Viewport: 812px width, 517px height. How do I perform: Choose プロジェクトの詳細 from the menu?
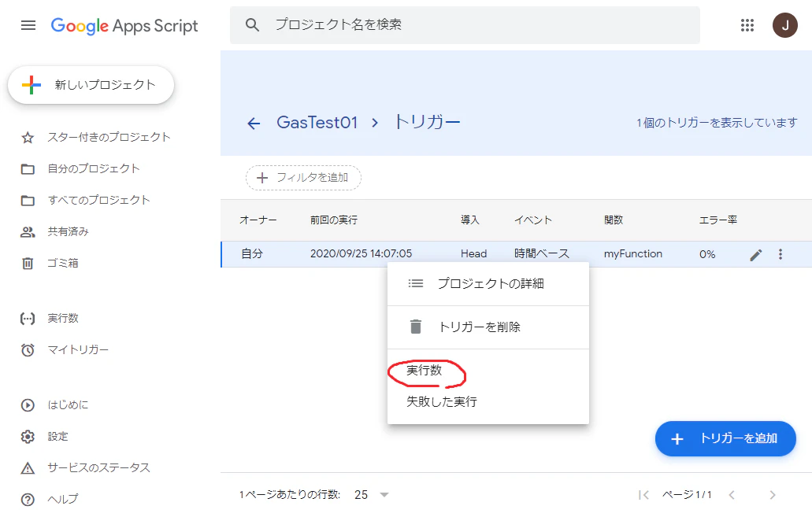coord(488,283)
